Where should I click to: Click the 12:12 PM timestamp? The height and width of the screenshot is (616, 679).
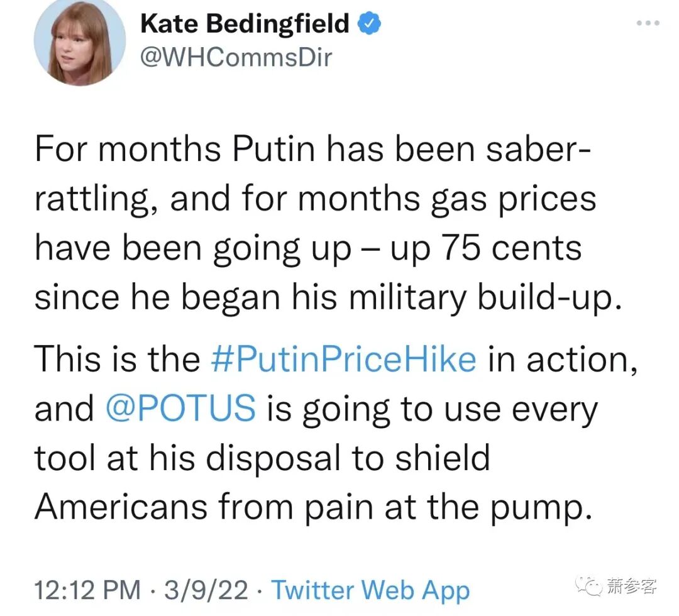tap(87, 590)
